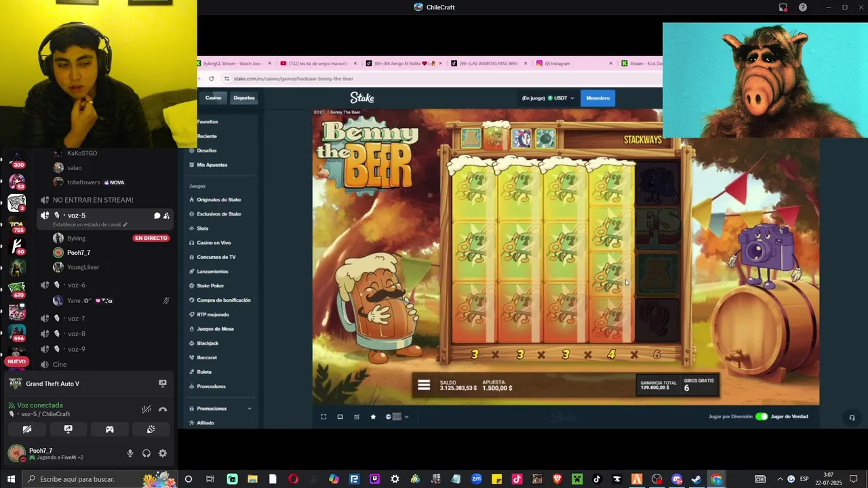Open Minecraft from taskbar
The width and height of the screenshot is (868, 488).
click(577, 479)
